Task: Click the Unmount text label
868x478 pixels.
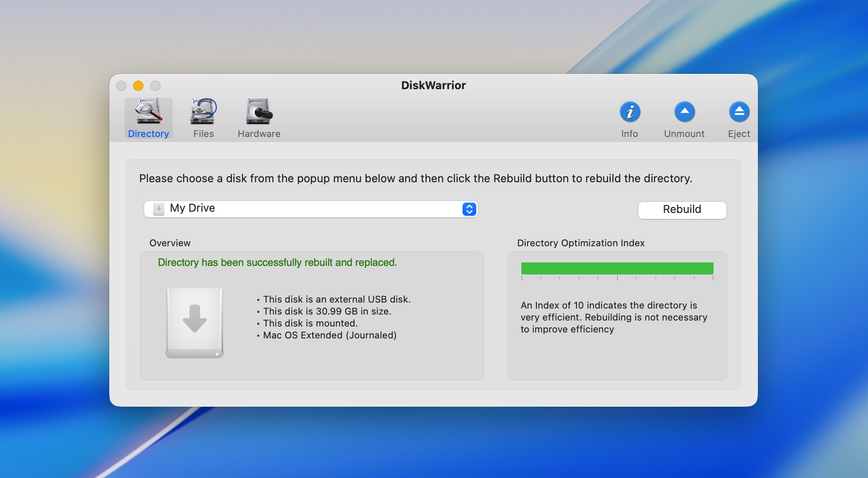Action: coord(684,134)
